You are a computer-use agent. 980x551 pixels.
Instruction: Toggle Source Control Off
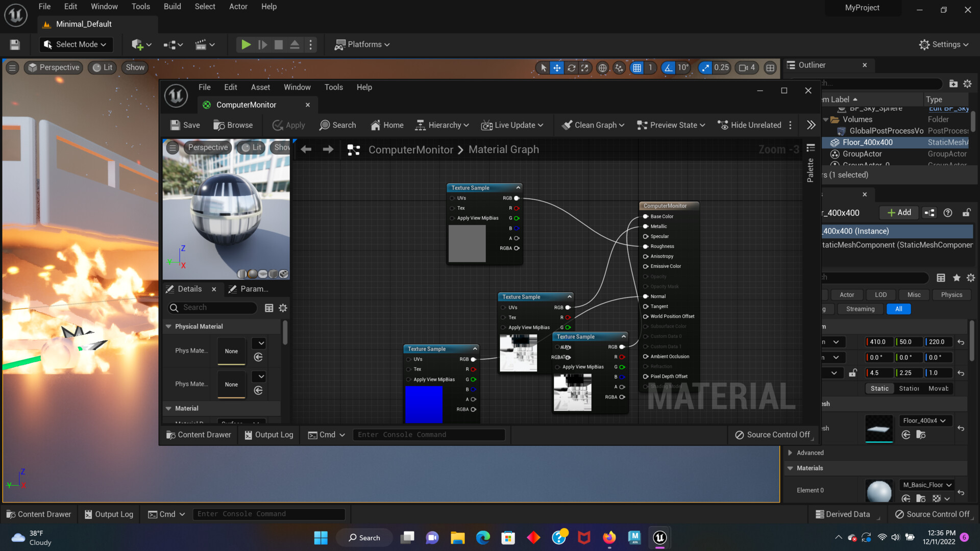(x=773, y=435)
